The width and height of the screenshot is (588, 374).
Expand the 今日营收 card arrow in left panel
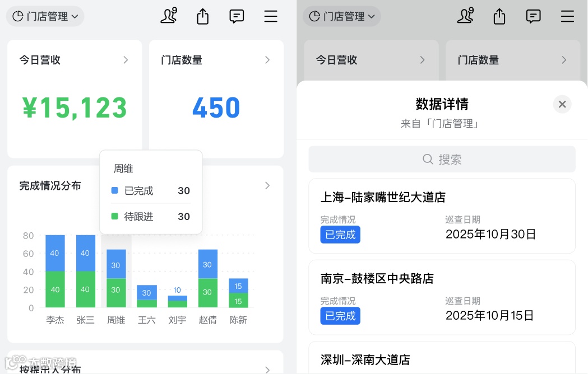pos(126,60)
